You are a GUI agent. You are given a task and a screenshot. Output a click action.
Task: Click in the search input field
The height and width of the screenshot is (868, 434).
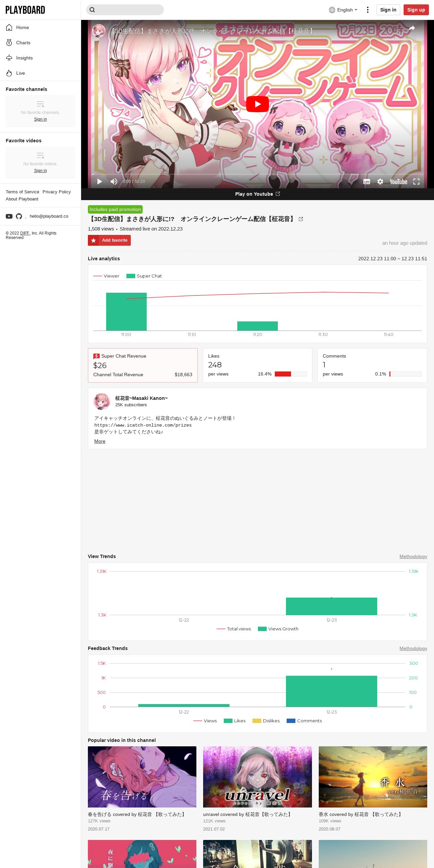[x=125, y=10]
